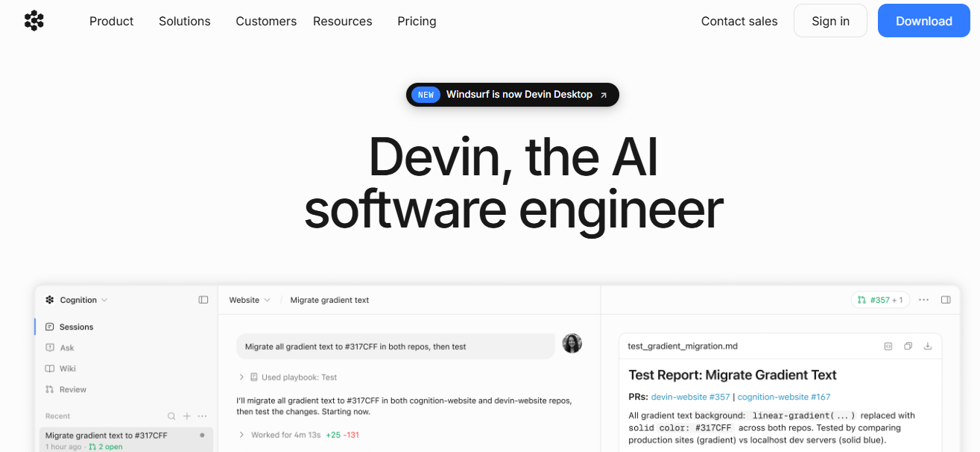
Task: Toggle raw source view of markdown file
Action: pyautogui.click(x=888, y=346)
